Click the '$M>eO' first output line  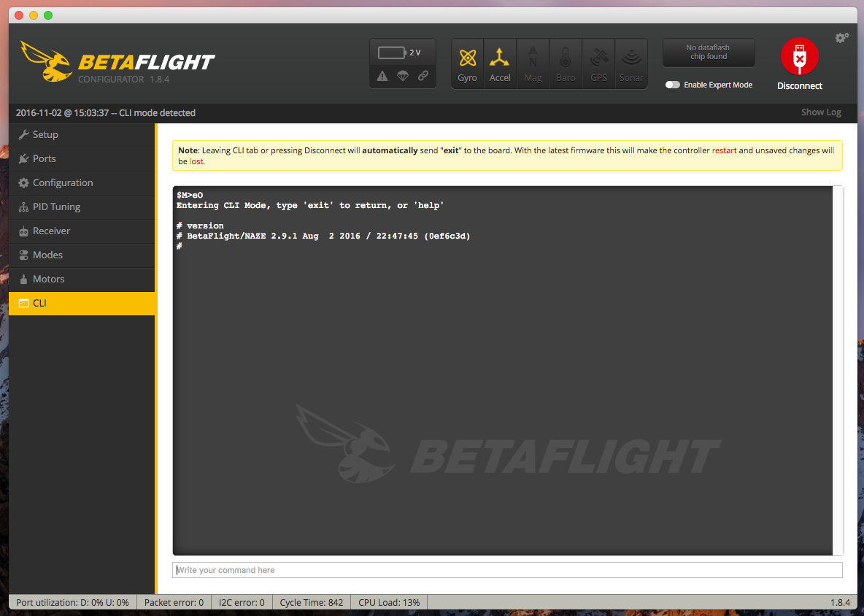[x=190, y=195]
